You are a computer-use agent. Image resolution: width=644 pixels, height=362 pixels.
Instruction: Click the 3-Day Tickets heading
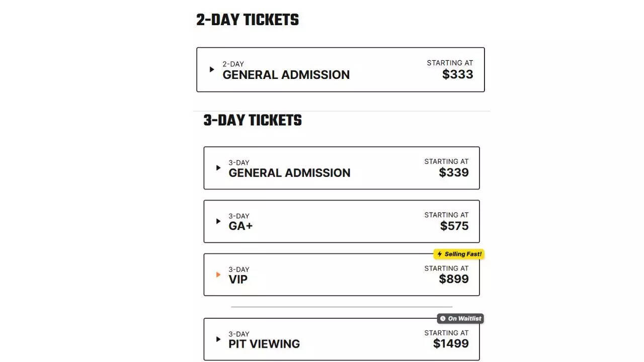pyautogui.click(x=253, y=121)
